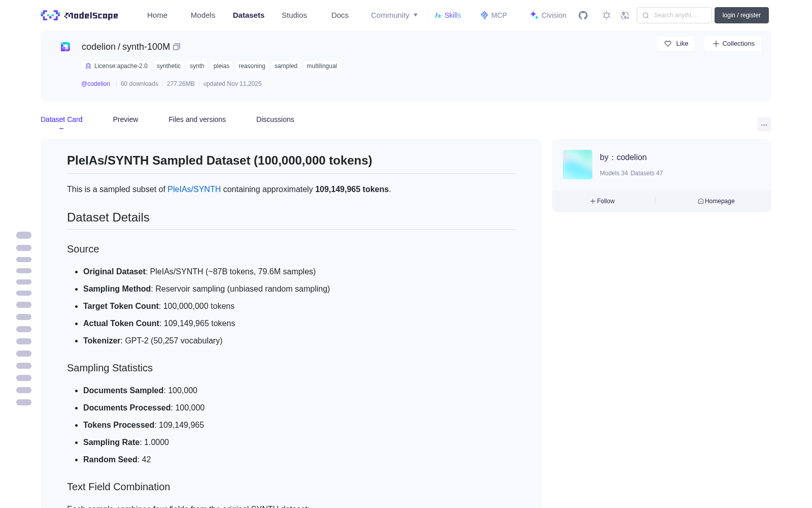Screen dimensions: 812x508
Task: Copy dataset name with the copy icon
Action: [177, 47]
